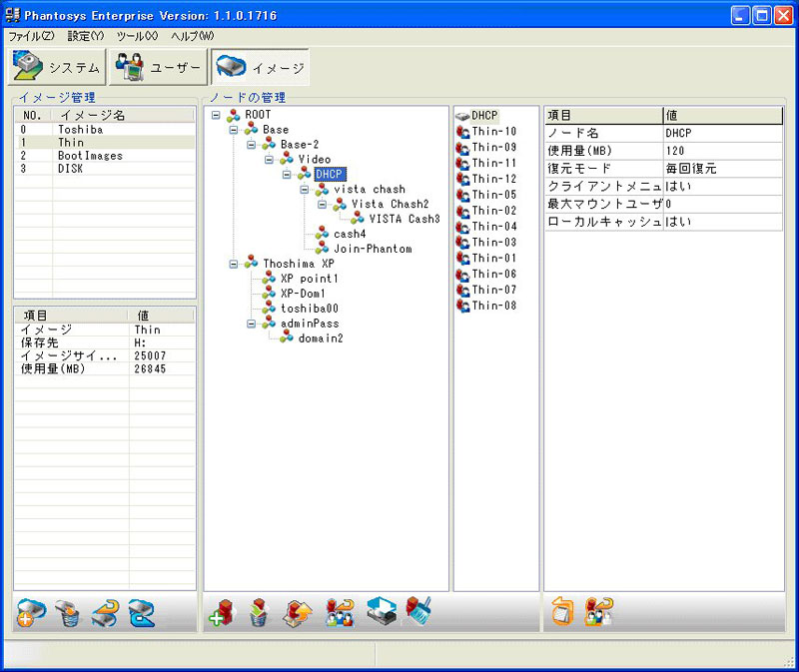Click the node box with orange up arrow icon
Image resolution: width=799 pixels, height=672 pixels.
[x=298, y=613]
